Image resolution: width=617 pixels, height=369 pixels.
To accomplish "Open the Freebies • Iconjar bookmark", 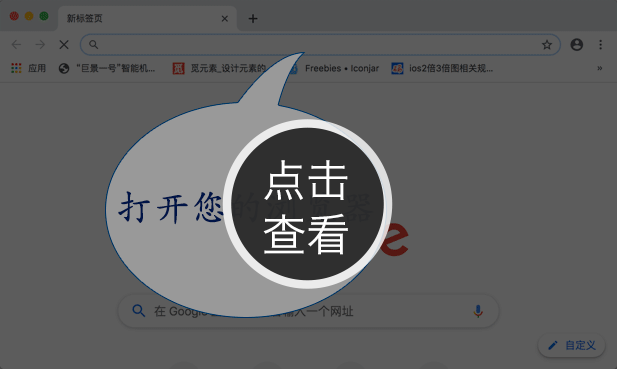I will pos(334,68).
